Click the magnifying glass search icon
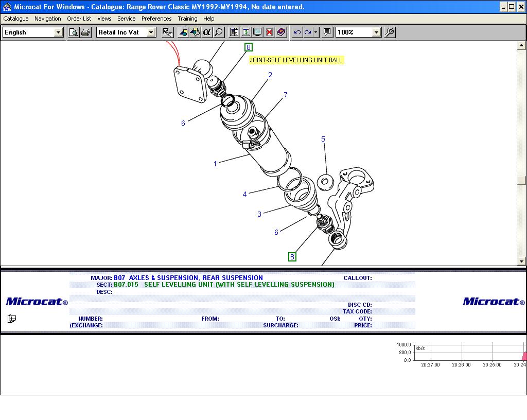 (x=219, y=32)
